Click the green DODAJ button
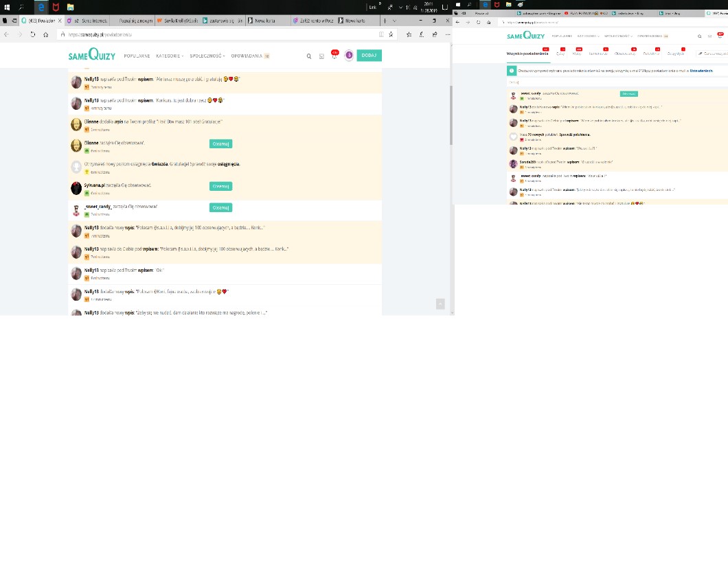Viewport: 728px width, 565px height. 369,56
